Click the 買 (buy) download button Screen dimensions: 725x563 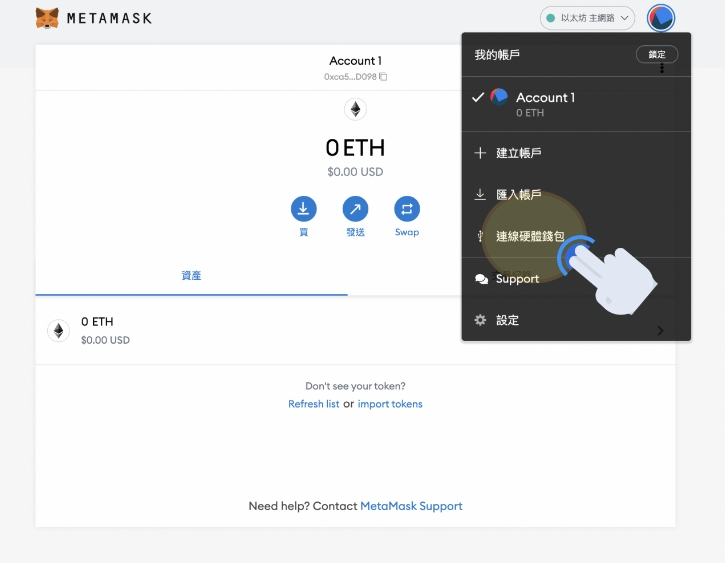pos(303,209)
